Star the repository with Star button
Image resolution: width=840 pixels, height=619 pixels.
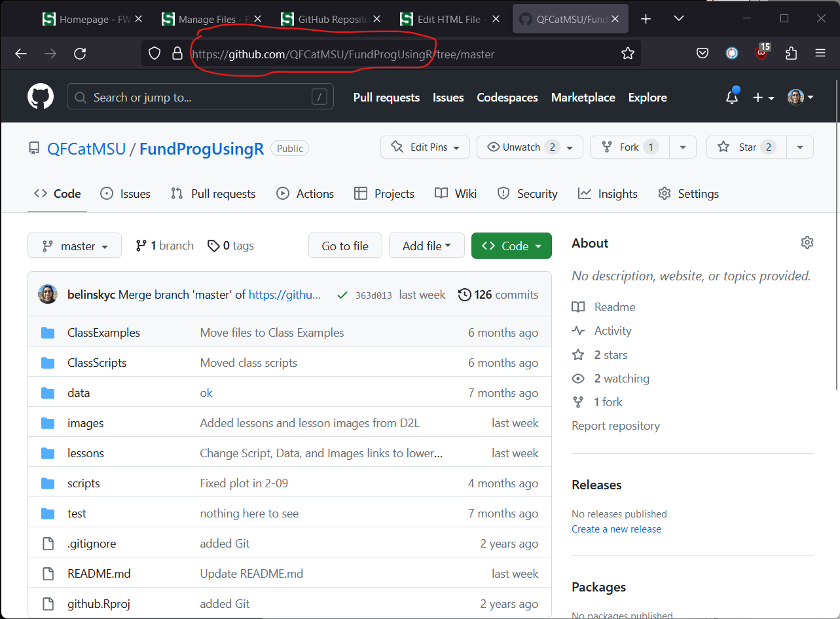[x=746, y=147]
